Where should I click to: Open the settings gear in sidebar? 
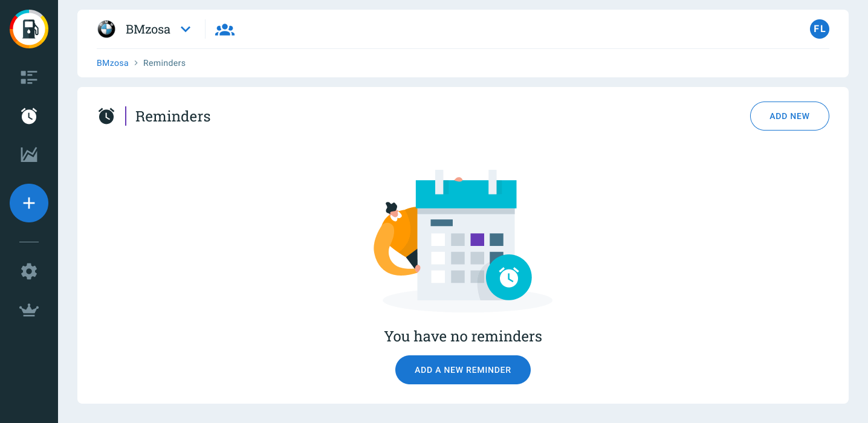(29, 271)
